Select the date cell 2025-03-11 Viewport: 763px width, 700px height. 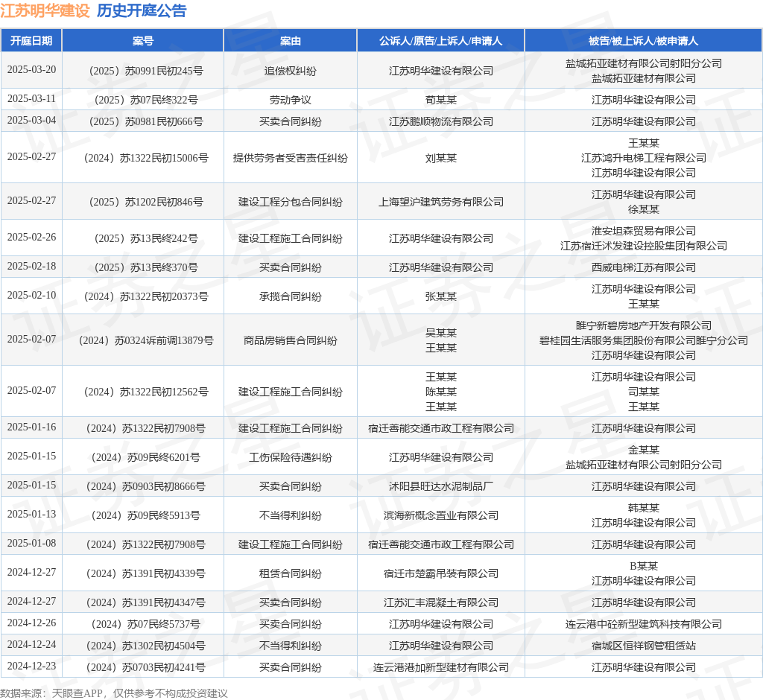[31, 99]
